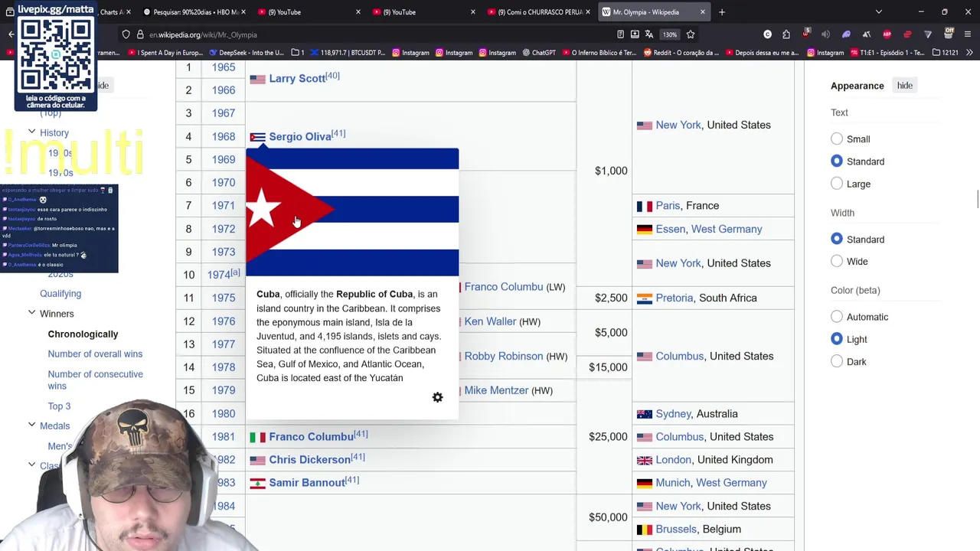The height and width of the screenshot is (551, 980).
Task: Hide the Appearance panel
Action: point(904,86)
